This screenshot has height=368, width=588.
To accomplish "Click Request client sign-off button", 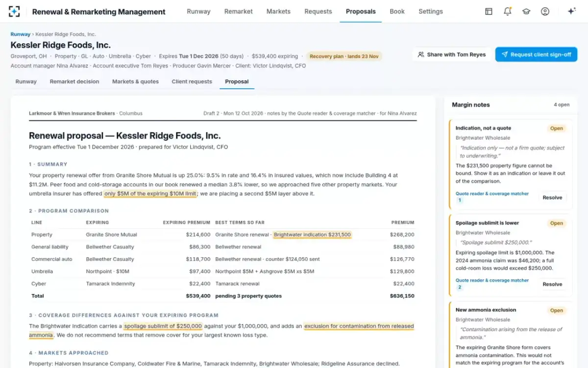I will (536, 54).
